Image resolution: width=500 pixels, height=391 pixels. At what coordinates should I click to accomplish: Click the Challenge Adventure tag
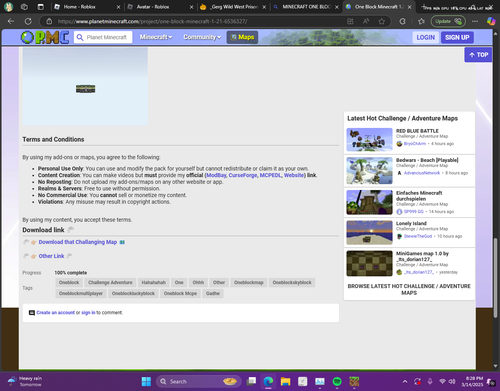(x=110, y=283)
